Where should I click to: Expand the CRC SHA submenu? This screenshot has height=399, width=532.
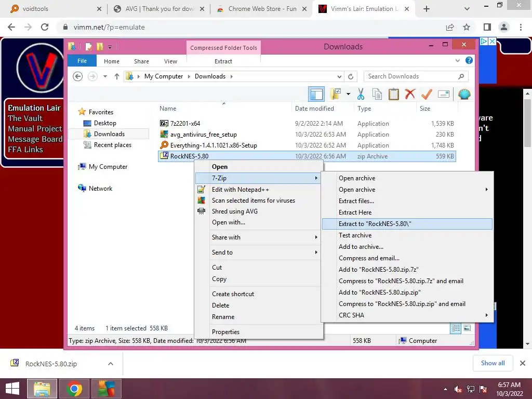(407, 315)
